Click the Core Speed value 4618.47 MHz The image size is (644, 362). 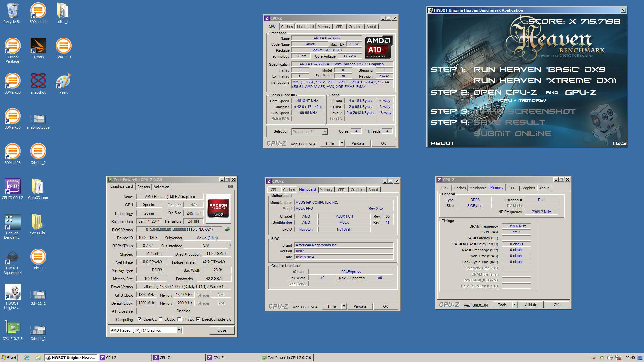tap(307, 101)
